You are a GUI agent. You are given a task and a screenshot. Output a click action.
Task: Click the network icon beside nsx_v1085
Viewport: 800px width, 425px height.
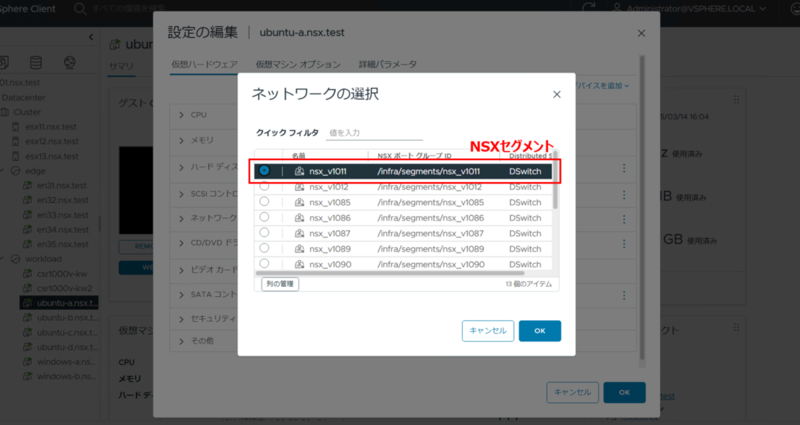point(299,203)
